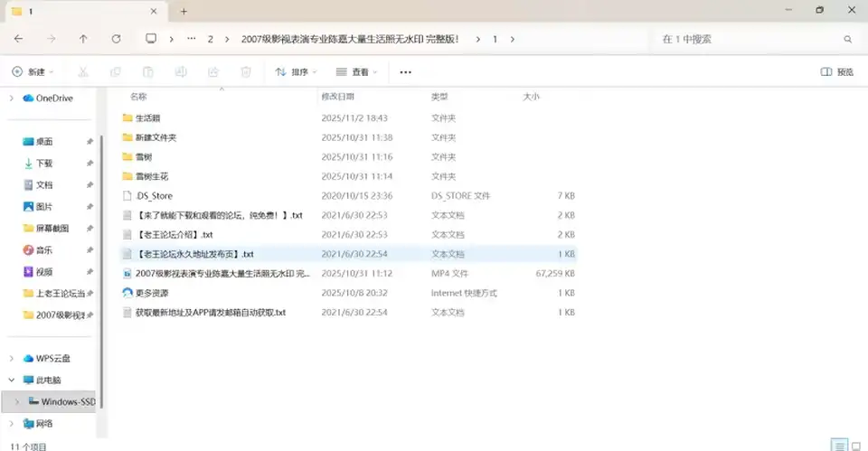Click the Share toolbar icon
The width and height of the screenshot is (868, 451).
[213, 72]
